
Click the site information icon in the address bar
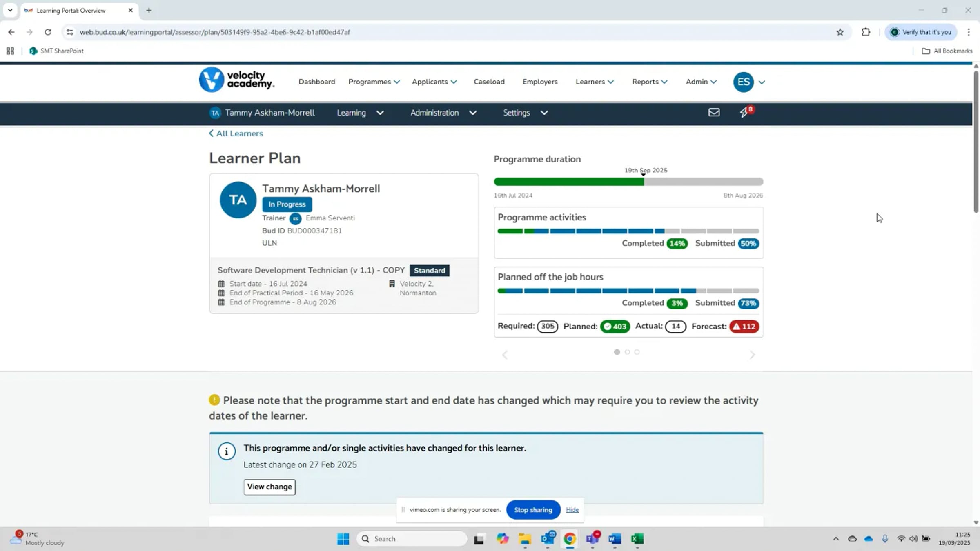[x=70, y=32]
